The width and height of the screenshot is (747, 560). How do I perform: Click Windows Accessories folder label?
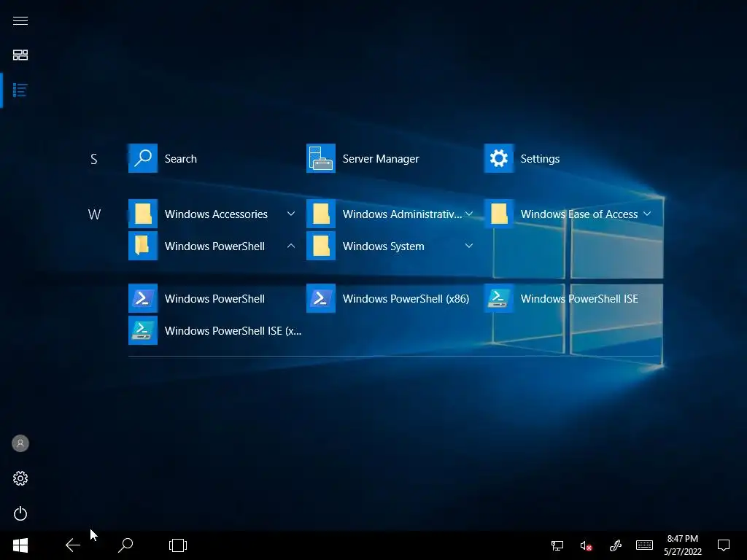(x=216, y=214)
